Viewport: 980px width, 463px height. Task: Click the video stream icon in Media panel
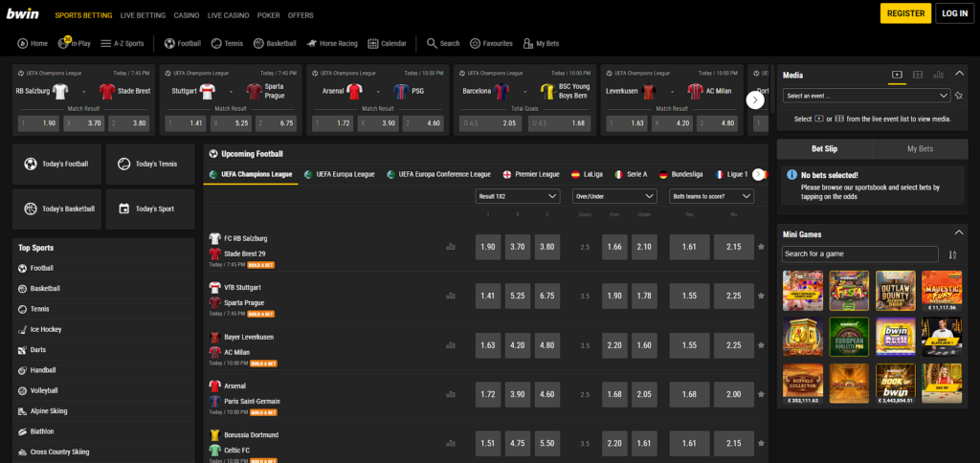point(897,75)
